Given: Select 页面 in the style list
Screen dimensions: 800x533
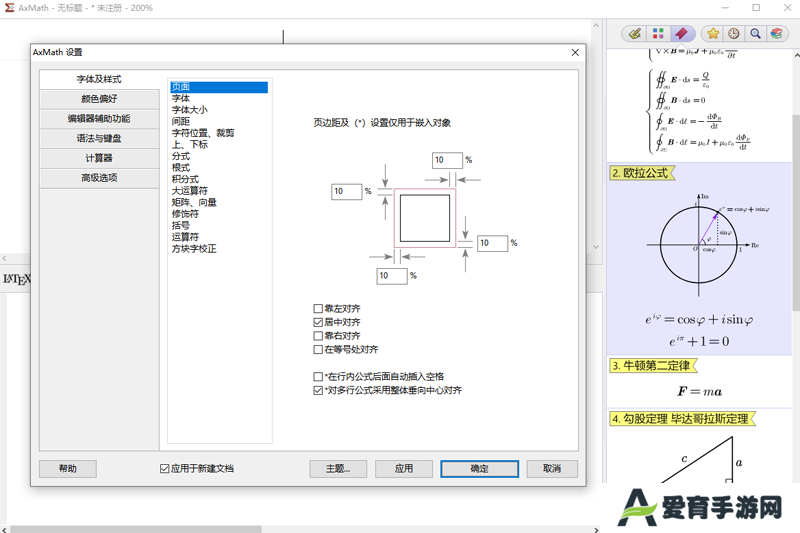Looking at the screenshot, I should pos(219,87).
